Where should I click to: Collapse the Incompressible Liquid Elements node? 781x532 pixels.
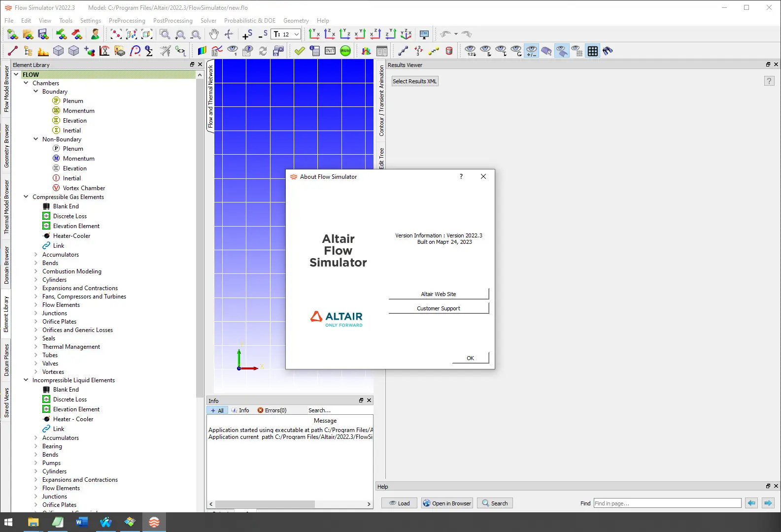coord(26,380)
